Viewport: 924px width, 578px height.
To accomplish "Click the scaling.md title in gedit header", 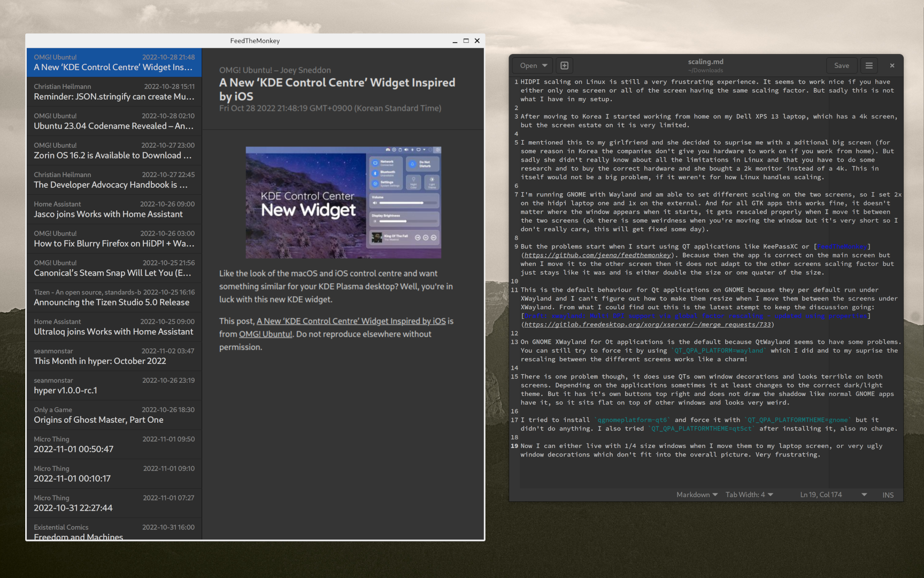I will click(x=705, y=62).
